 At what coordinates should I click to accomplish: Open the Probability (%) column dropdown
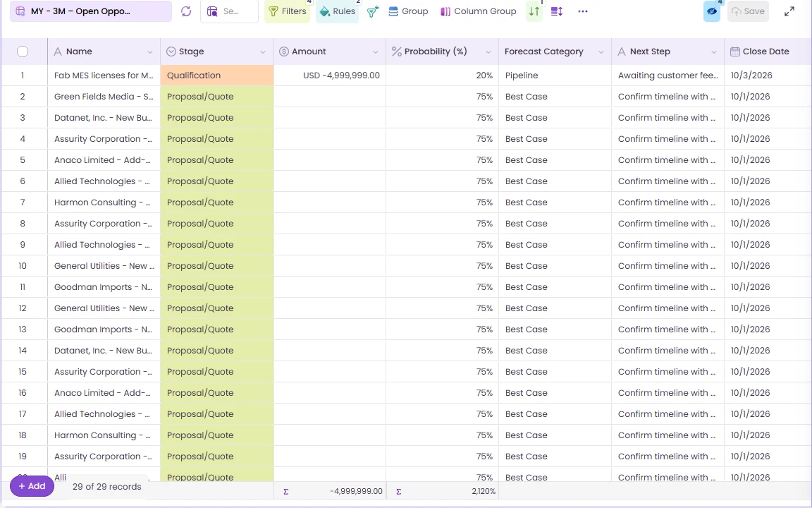click(488, 52)
